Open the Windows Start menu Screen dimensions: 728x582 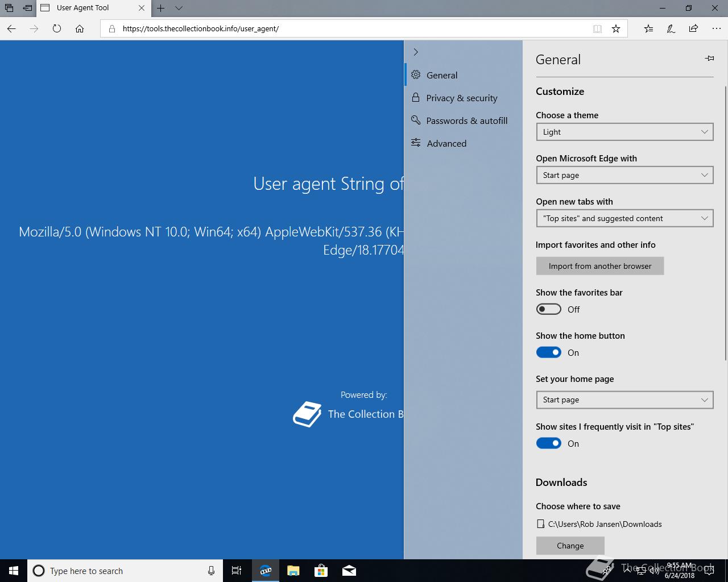(x=14, y=571)
